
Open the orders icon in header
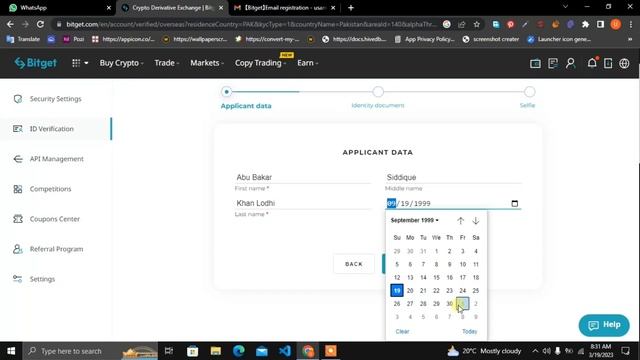tap(553, 63)
